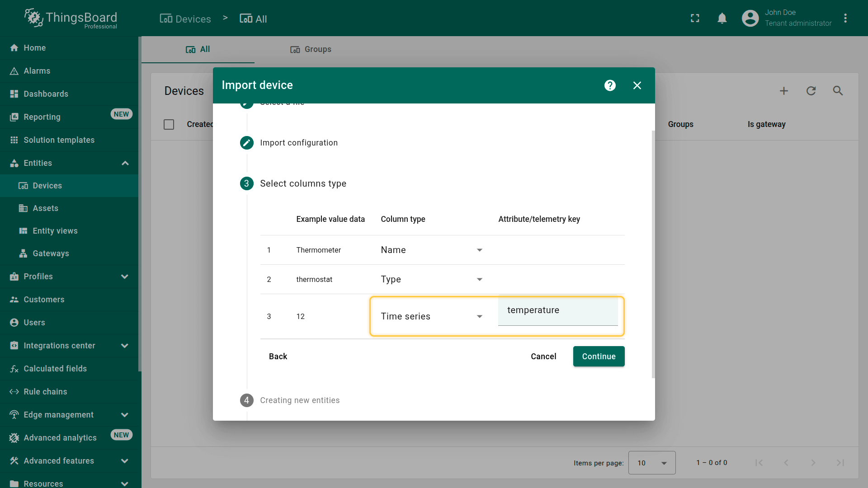Open Rule chains from sidebar

45,392
